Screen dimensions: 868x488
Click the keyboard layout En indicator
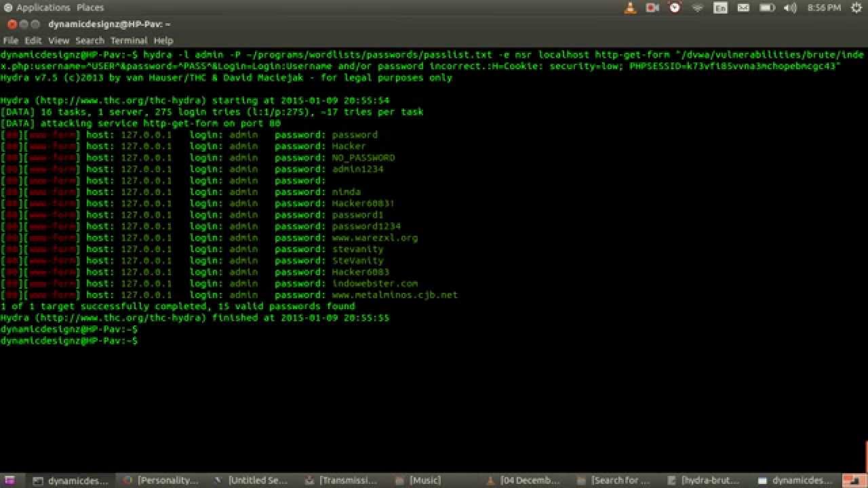click(720, 7)
